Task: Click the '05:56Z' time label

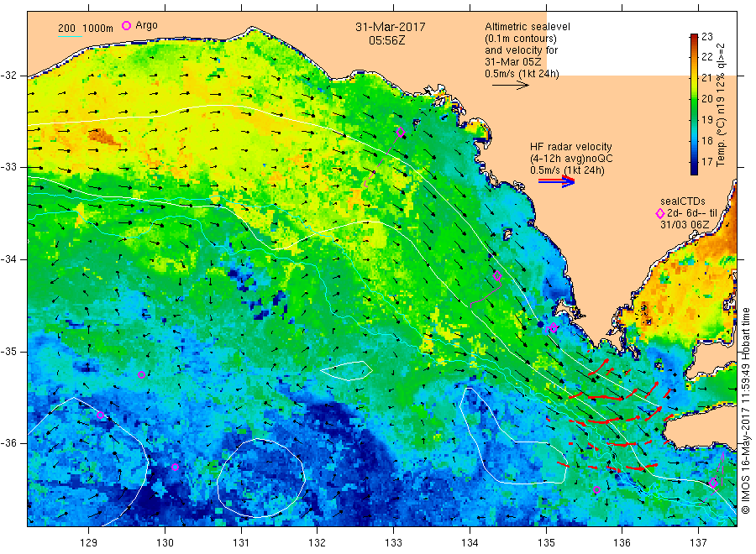Action: (387, 40)
